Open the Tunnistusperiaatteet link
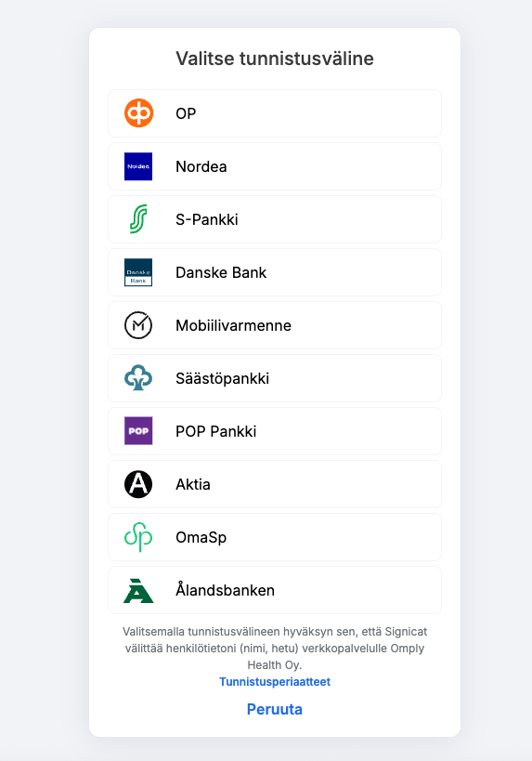 tap(275, 681)
